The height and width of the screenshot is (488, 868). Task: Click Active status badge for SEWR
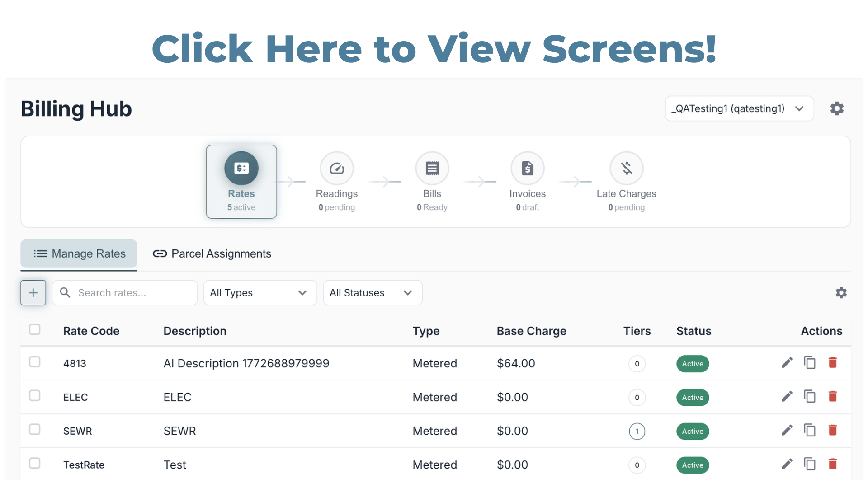(x=693, y=431)
